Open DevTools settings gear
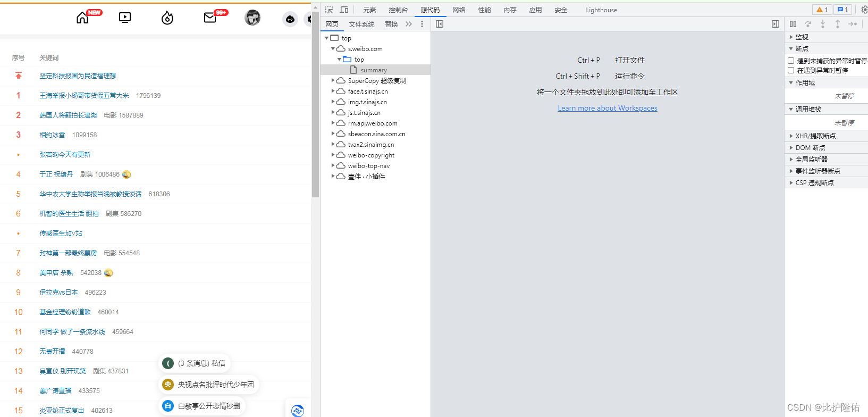This screenshot has height=417, width=868. click(x=864, y=10)
